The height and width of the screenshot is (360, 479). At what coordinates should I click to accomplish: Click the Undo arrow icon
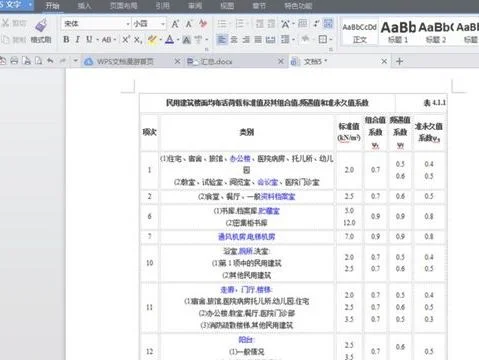pos(50,61)
